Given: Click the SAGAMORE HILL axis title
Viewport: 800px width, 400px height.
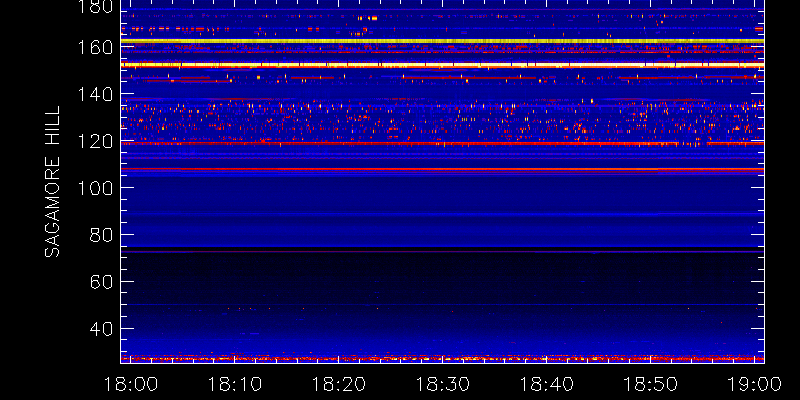Looking at the screenshot, I should 53,182.
